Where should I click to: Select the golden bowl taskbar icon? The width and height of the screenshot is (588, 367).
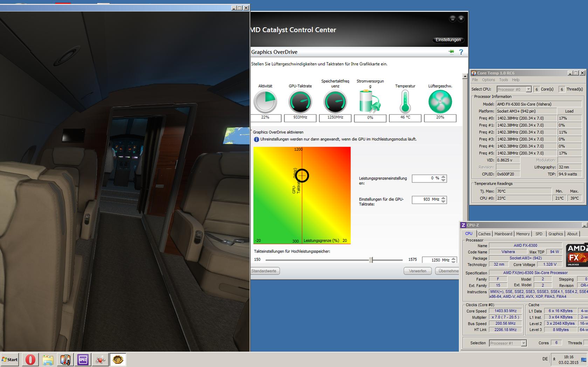click(x=118, y=359)
